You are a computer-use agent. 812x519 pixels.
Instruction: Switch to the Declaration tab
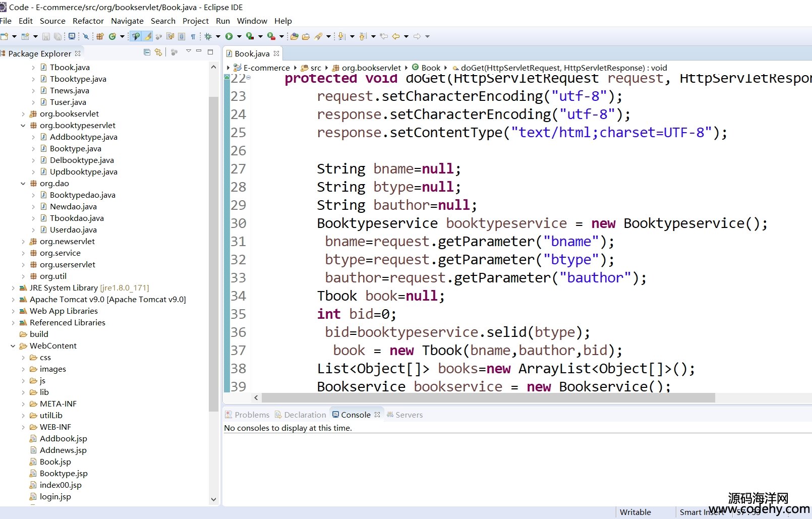(x=301, y=415)
